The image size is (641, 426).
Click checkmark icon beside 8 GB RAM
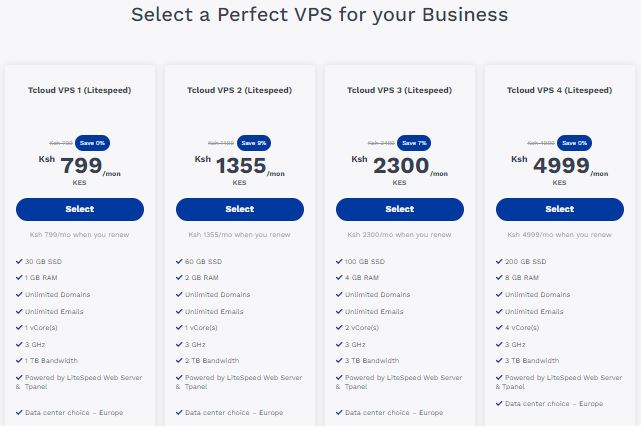click(x=499, y=277)
